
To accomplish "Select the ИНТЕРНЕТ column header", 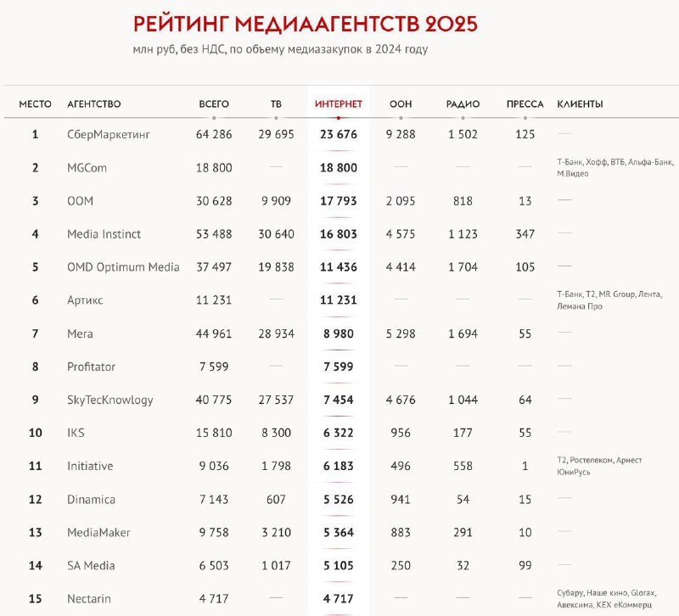I will click(x=338, y=104).
